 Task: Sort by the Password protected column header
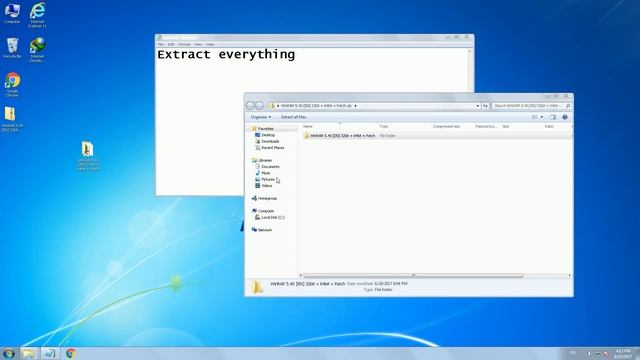[x=487, y=127]
